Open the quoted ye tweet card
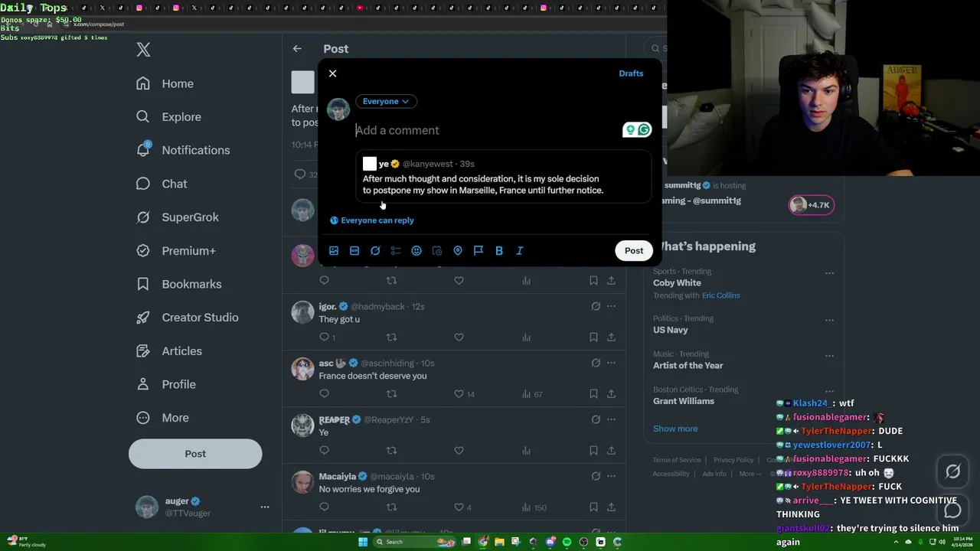 [503, 177]
